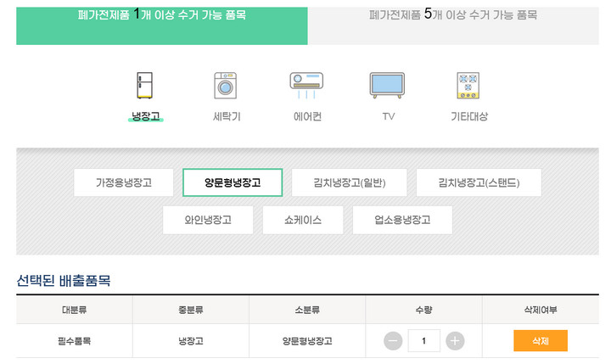Viewport: 611px width, 364px height.
Task: Click the 수량 column header
Action: [423, 310]
